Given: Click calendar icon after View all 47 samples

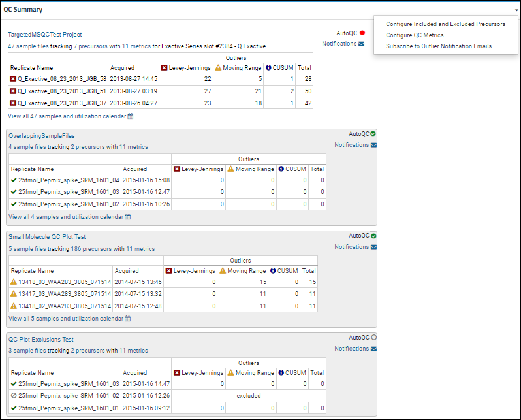Looking at the screenshot, I should [x=131, y=116].
